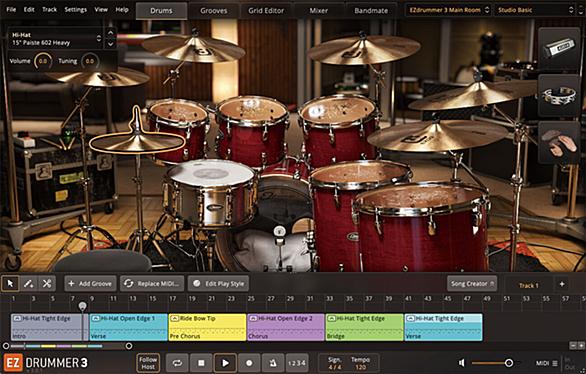Viewport: 586px width, 374px height.
Task: Click the highlighted hi-hat cymbal
Action: click(x=137, y=142)
